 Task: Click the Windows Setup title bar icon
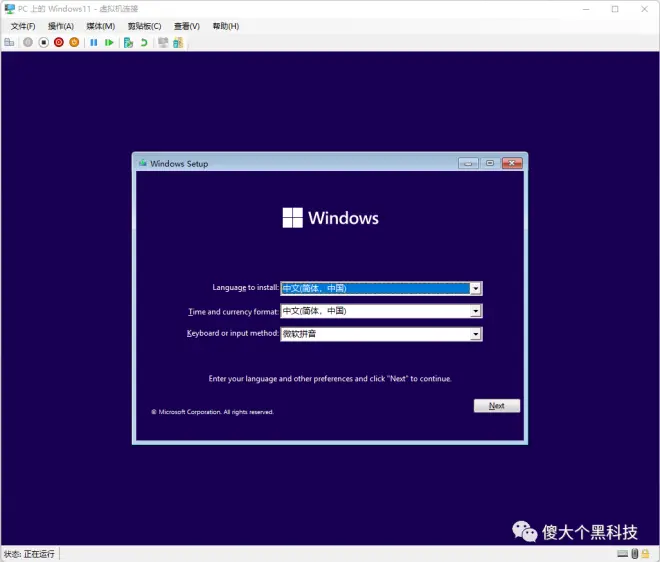(143, 163)
